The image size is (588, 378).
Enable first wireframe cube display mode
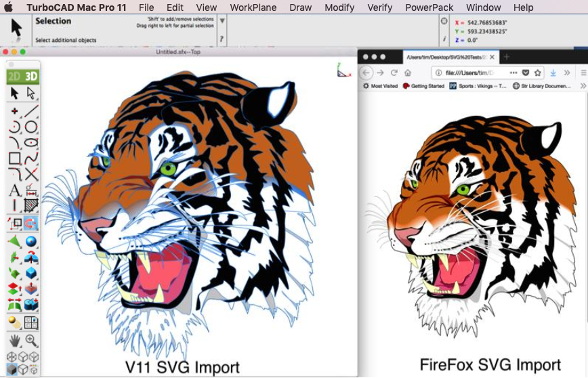[12, 356]
